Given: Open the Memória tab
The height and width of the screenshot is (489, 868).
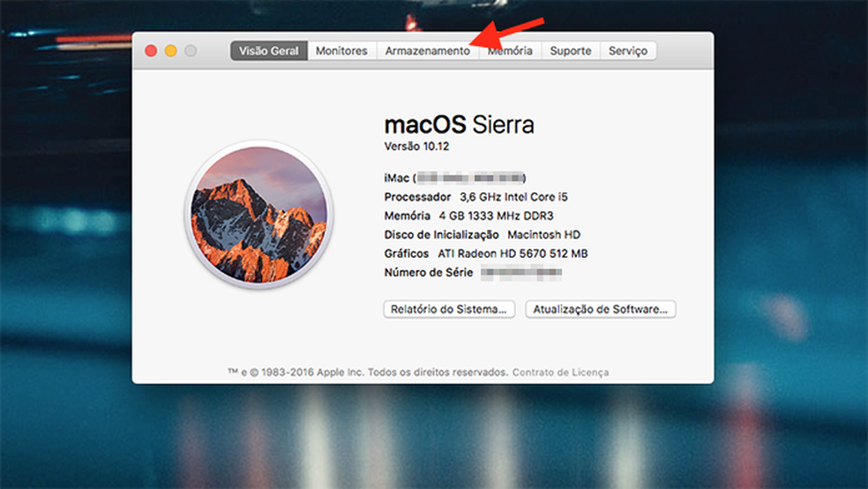Looking at the screenshot, I should coord(510,51).
